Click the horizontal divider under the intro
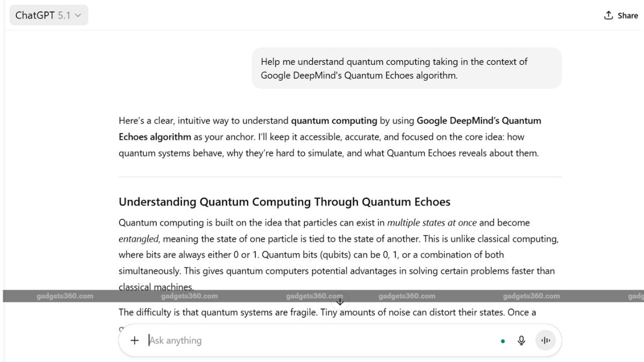 click(x=340, y=176)
